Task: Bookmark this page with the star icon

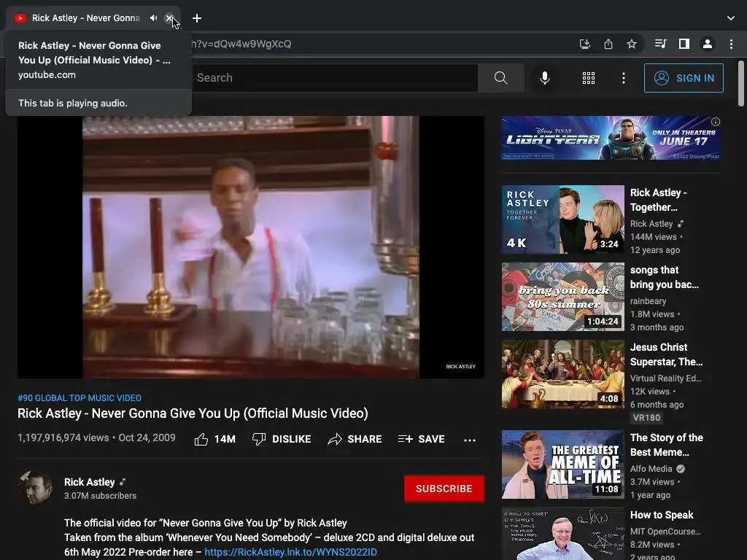Action: click(x=631, y=44)
